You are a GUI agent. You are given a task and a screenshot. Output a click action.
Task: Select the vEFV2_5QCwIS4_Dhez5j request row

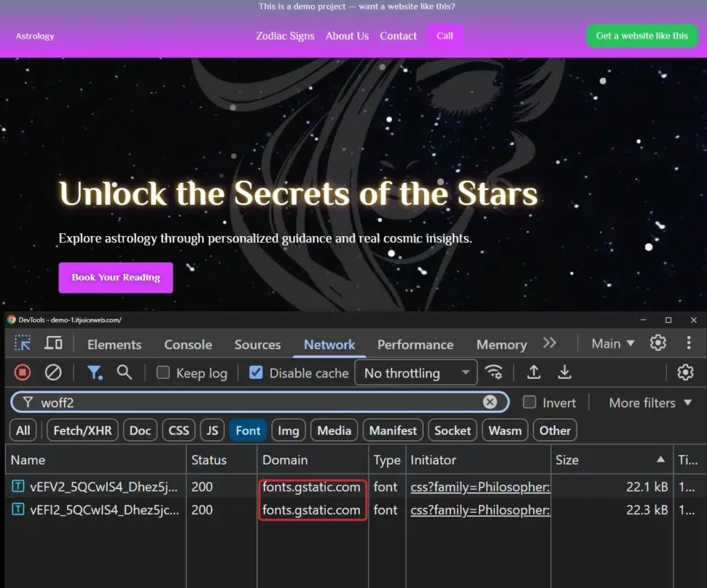(356, 487)
